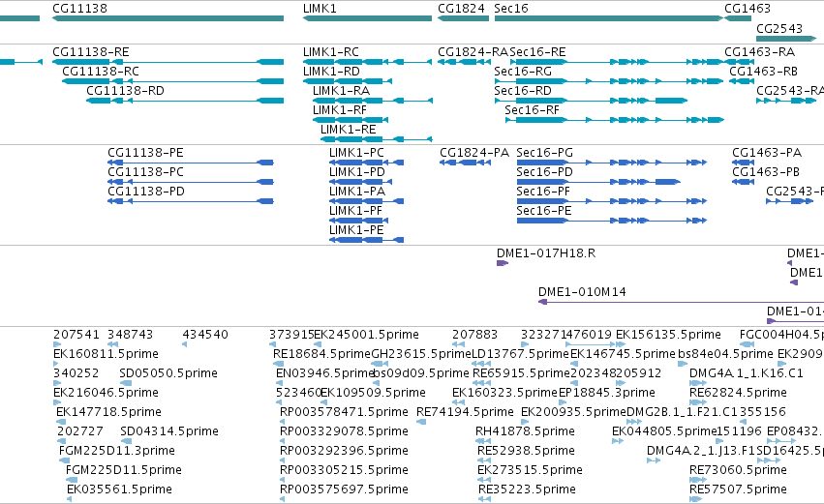Select EST FGM225D11.5prime
The height and width of the screenshot is (504, 824).
(x=124, y=470)
